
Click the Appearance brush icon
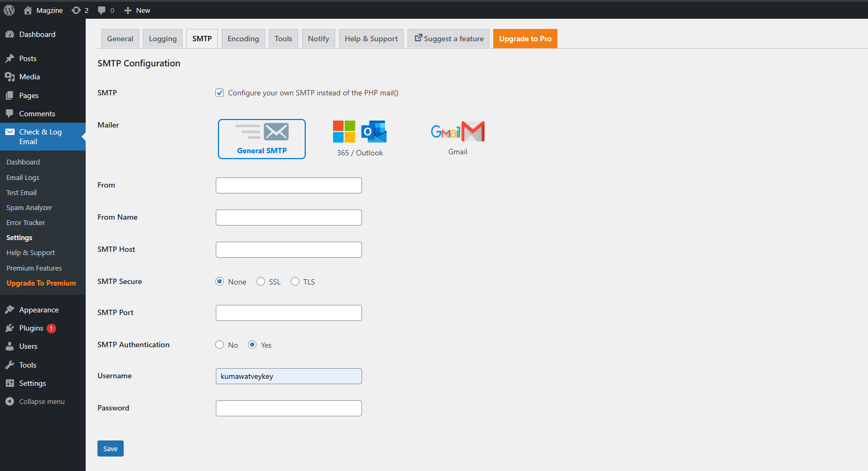10,310
